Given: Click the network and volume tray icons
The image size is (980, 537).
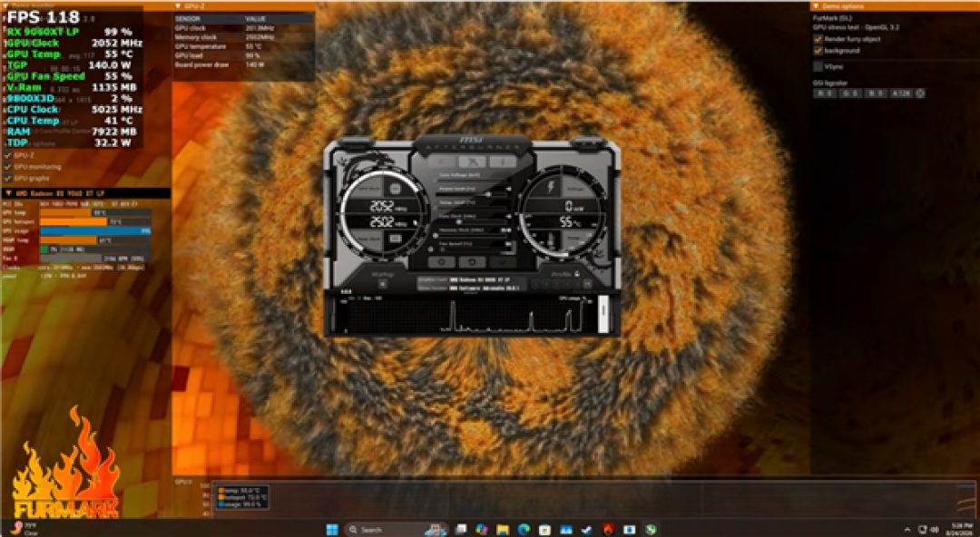Looking at the screenshot, I should pyautogui.click(x=929, y=530).
